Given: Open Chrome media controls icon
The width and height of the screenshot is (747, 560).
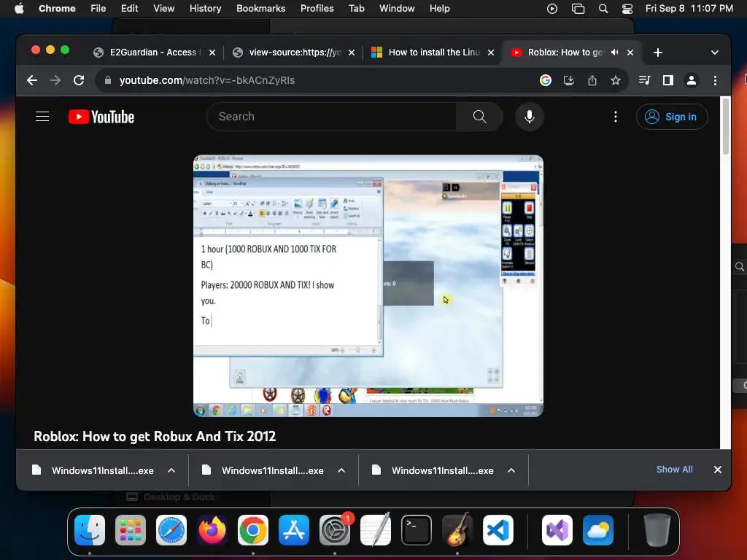Looking at the screenshot, I should click(645, 80).
